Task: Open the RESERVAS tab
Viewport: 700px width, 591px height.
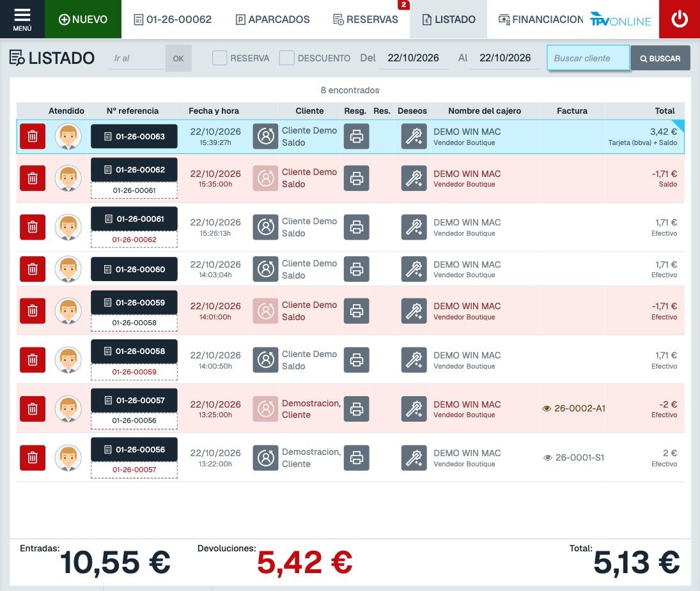Action: pyautogui.click(x=366, y=20)
